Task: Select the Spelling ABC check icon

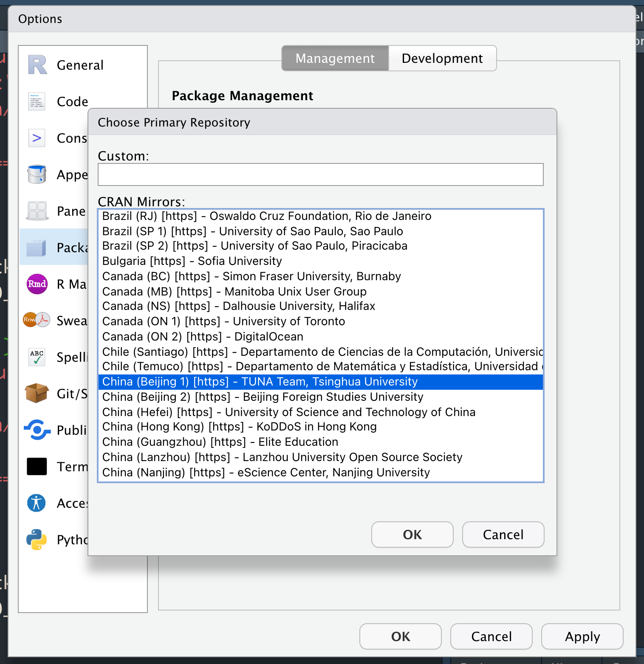Action: (37, 357)
